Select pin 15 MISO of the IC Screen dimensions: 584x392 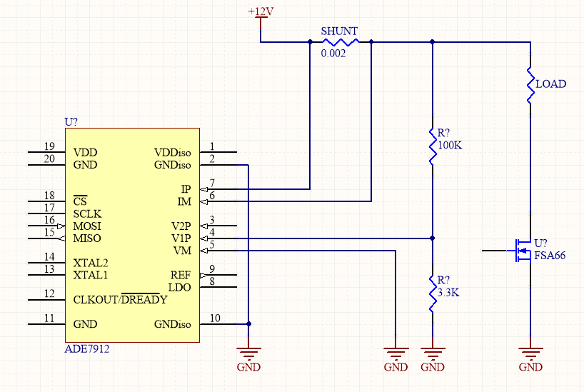pos(46,238)
